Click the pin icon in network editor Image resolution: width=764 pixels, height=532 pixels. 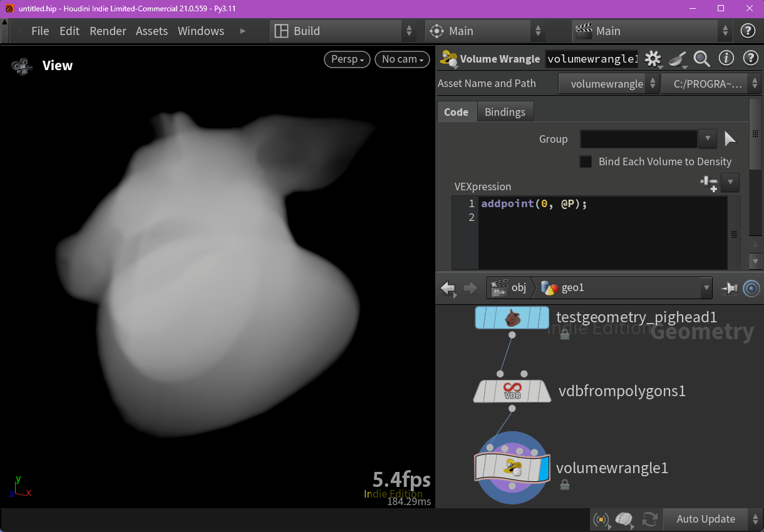729,288
